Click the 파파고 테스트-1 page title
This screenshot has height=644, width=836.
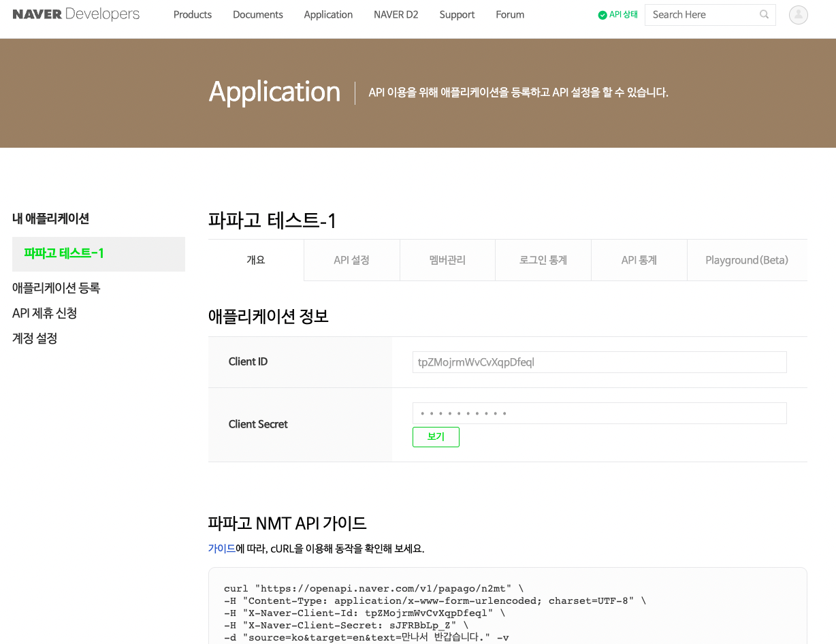coord(272,221)
